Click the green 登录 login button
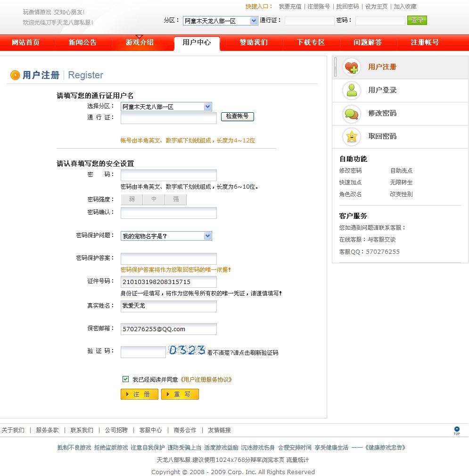The image size is (469, 476). 417,20
